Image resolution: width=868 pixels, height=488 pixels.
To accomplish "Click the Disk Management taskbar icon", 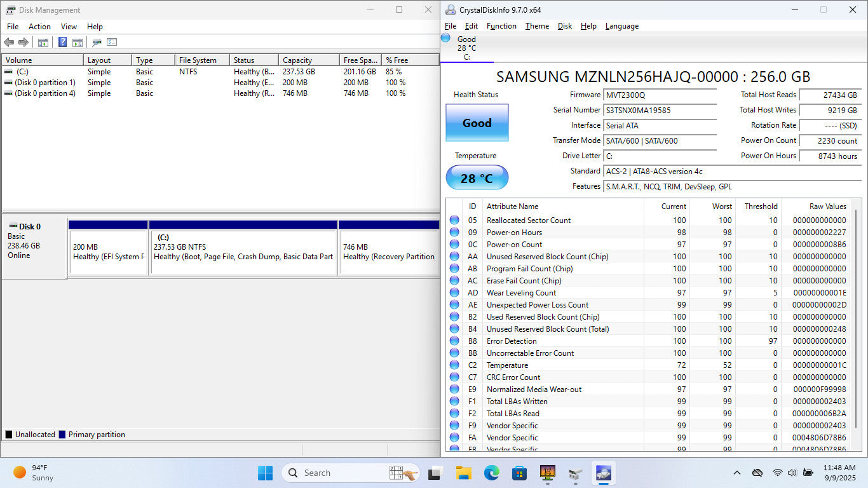I will pos(575,473).
